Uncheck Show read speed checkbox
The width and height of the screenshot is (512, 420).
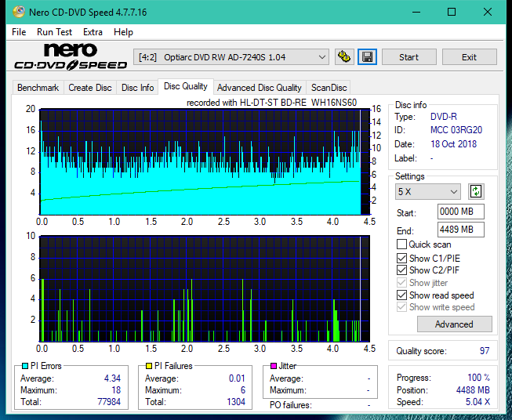click(401, 295)
